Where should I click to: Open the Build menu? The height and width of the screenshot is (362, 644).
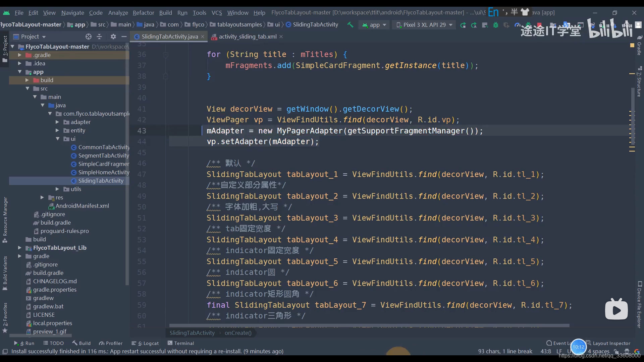click(165, 13)
